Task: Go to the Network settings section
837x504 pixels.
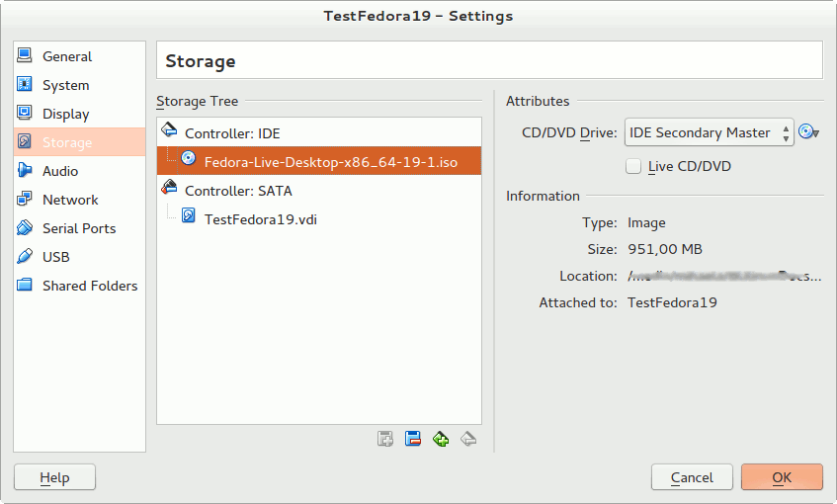Action: (69, 200)
